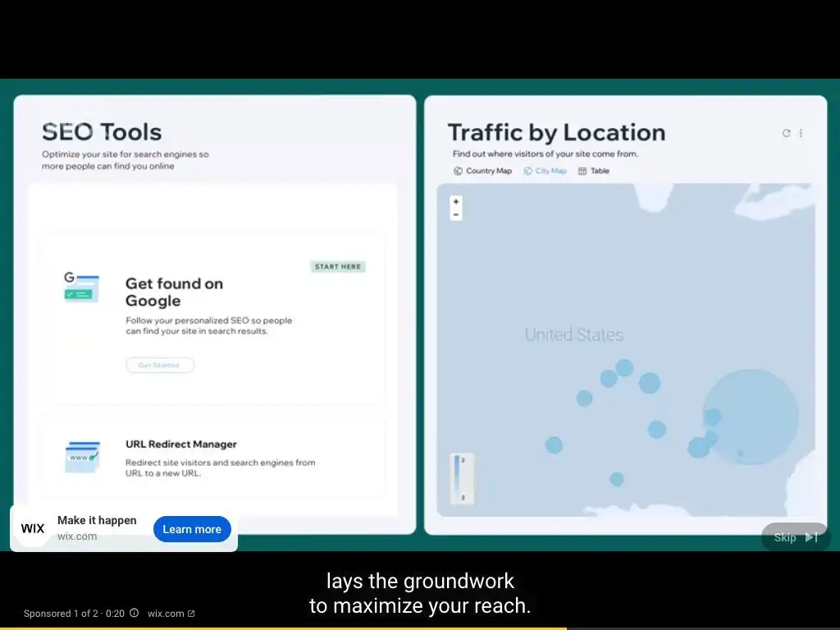Open the URL Redirect Manager heading
Screen dimensions: 840x630
point(181,444)
